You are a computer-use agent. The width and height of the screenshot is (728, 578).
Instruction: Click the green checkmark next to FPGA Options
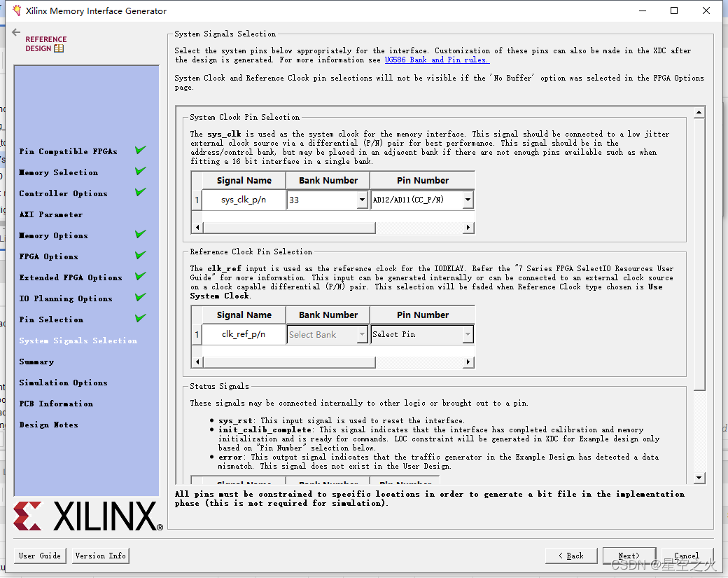tap(141, 255)
